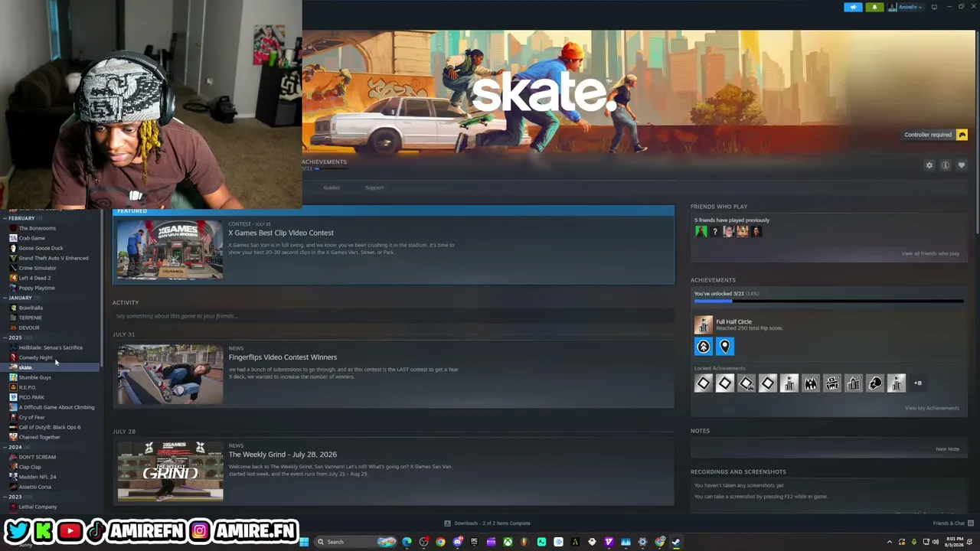Click the first locked achievement icon
The width and height of the screenshot is (980, 551).
coord(704,383)
